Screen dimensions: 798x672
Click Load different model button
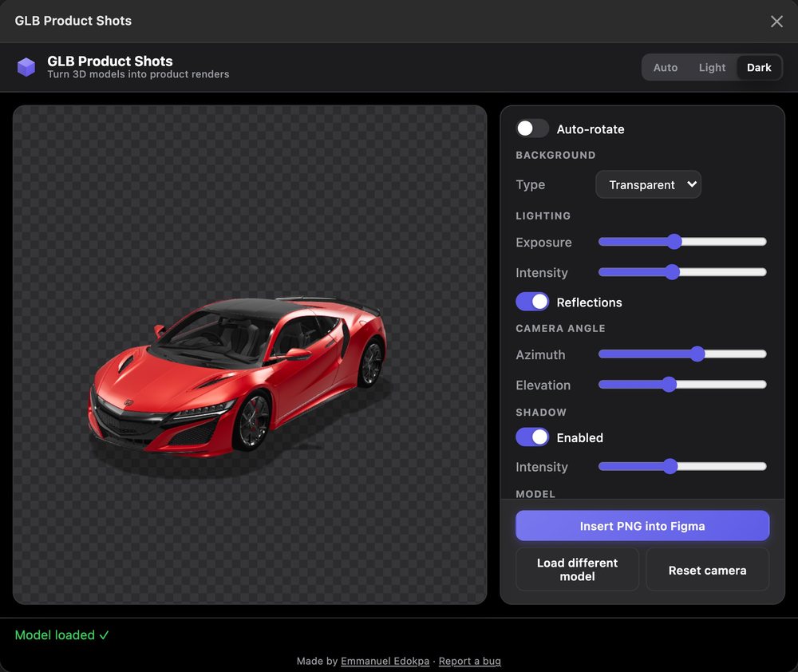(x=577, y=569)
